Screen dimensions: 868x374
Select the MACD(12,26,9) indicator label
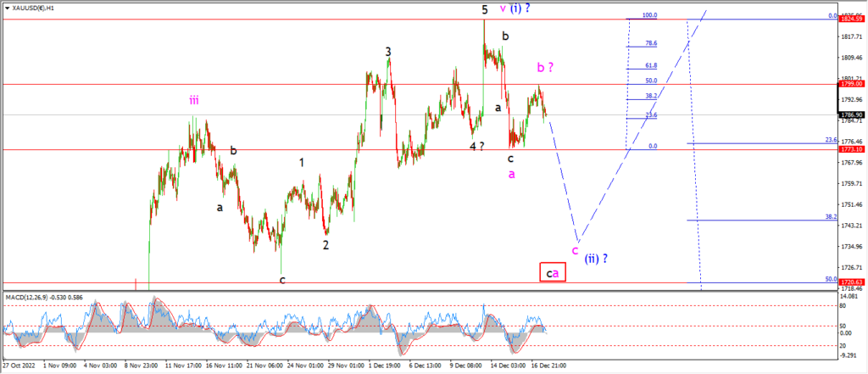25,298
